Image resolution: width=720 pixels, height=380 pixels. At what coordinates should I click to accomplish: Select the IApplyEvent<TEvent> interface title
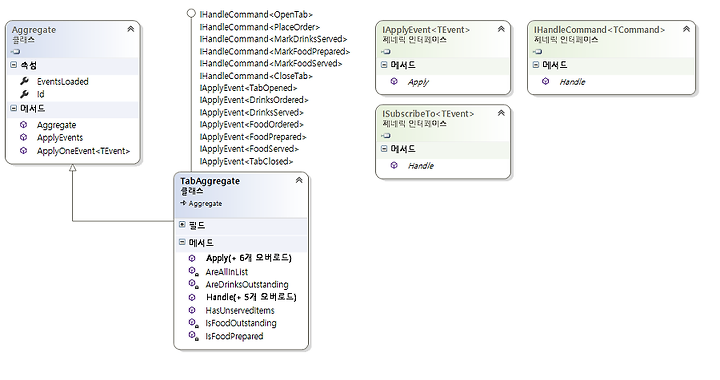(426, 30)
